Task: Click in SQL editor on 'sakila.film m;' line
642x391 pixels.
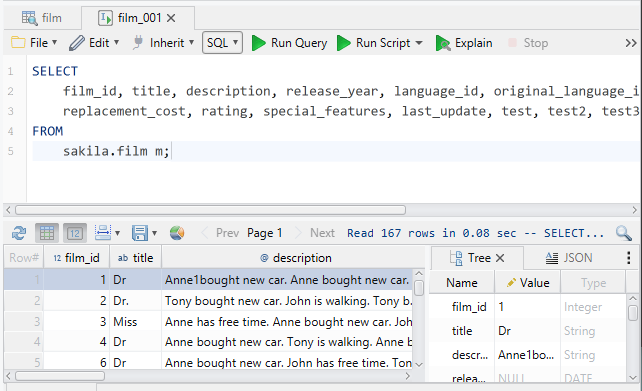Action: (x=116, y=151)
